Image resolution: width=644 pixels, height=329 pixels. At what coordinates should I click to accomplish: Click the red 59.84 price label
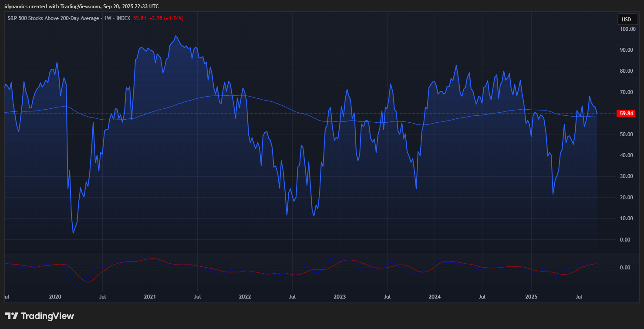click(x=626, y=114)
